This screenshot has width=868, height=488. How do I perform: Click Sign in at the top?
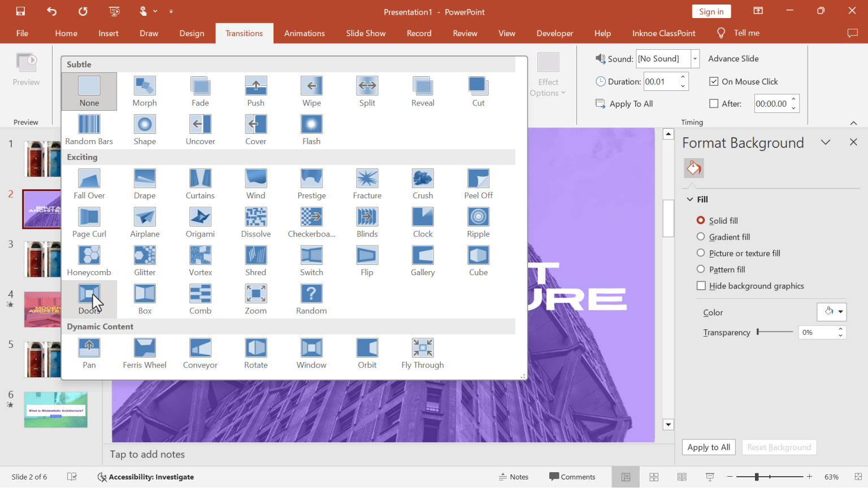click(711, 11)
